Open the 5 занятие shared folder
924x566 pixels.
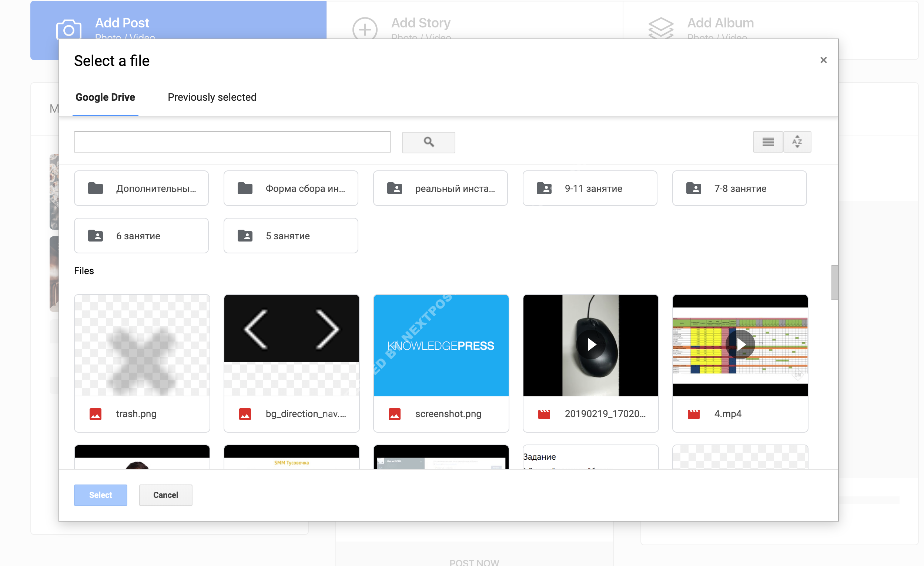(x=291, y=236)
